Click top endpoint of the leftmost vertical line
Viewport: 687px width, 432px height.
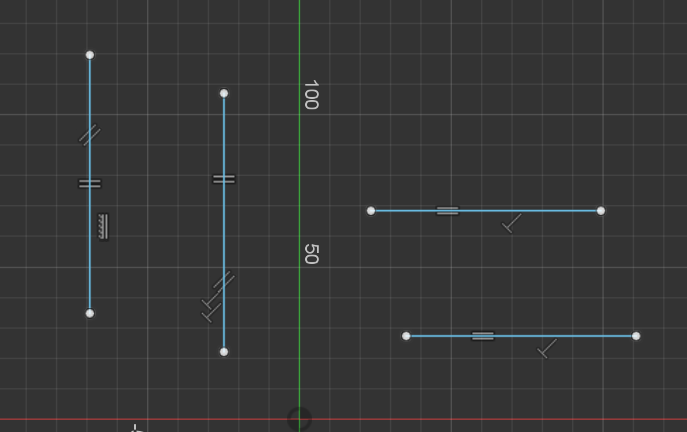90,55
